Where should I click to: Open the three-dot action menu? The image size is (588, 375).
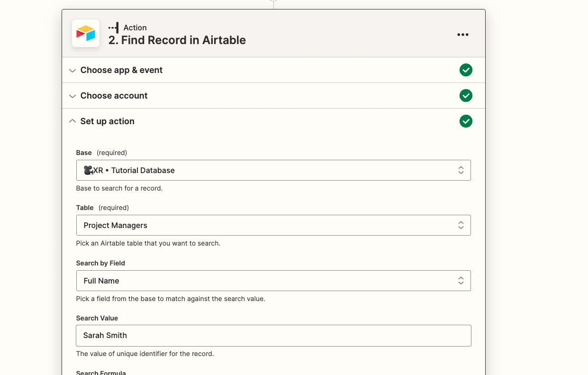point(463,35)
